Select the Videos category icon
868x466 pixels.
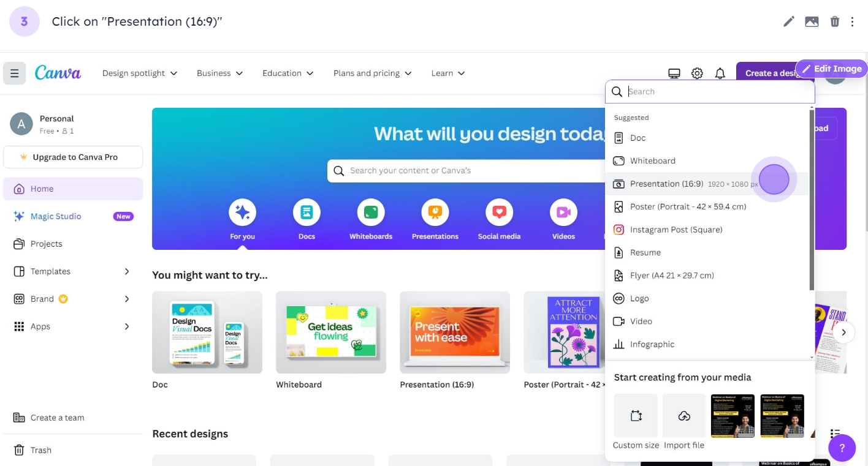pos(563,212)
